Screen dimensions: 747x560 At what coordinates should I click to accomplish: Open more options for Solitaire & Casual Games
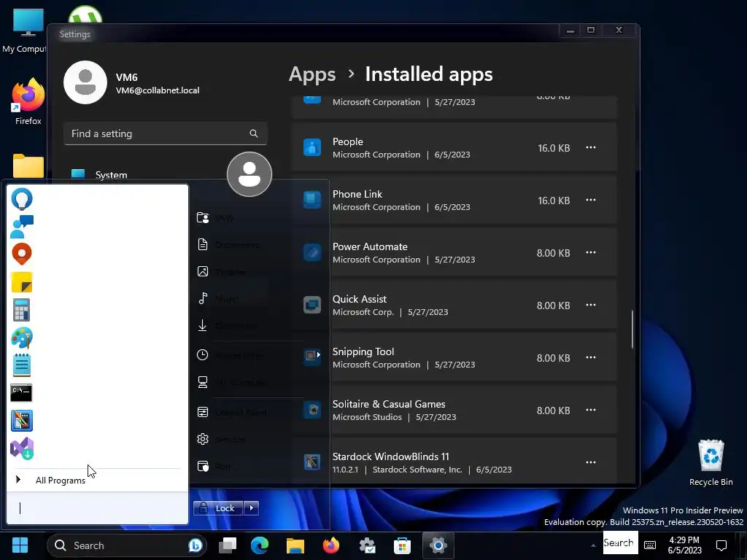(591, 410)
